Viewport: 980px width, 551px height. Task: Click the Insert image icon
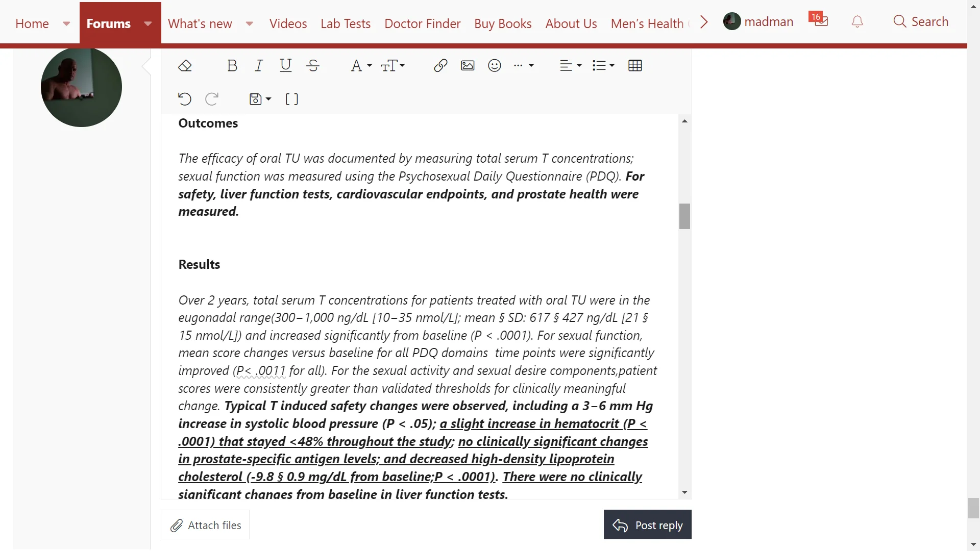[x=468, y=66]
